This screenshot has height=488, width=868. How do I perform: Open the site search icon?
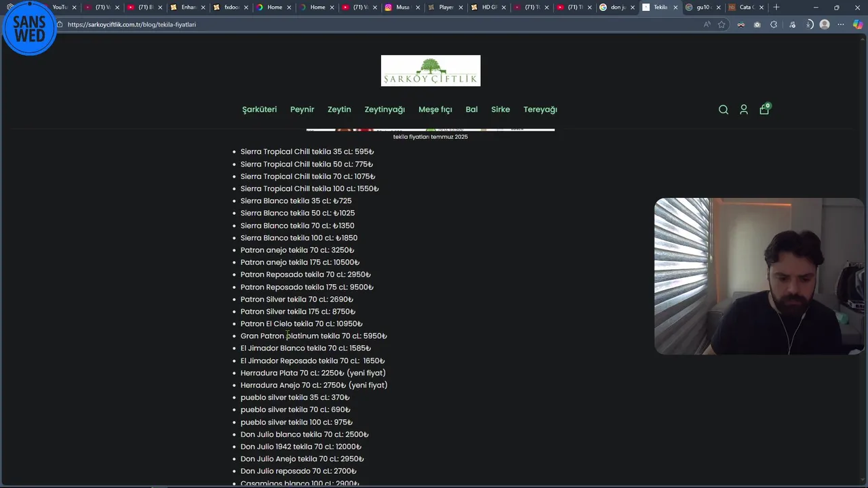click(724, 110)
